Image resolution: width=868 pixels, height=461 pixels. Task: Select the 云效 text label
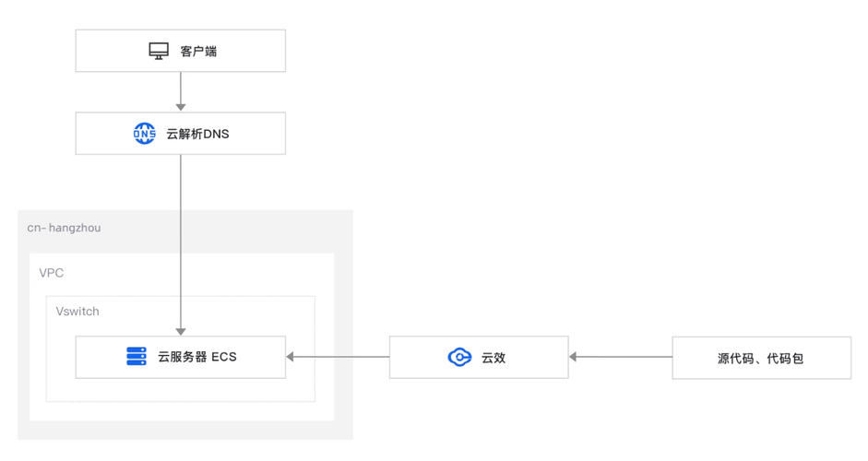pos(493,357)
